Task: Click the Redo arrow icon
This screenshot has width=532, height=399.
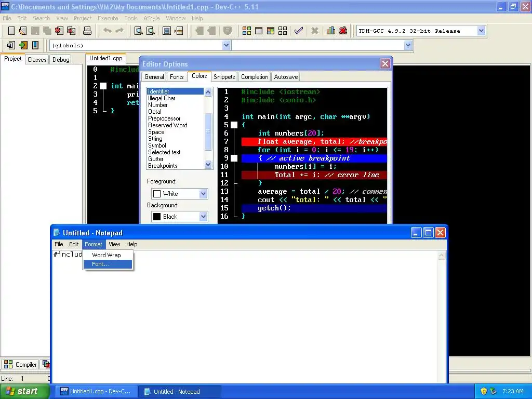Action: click(x=119, y=31)
